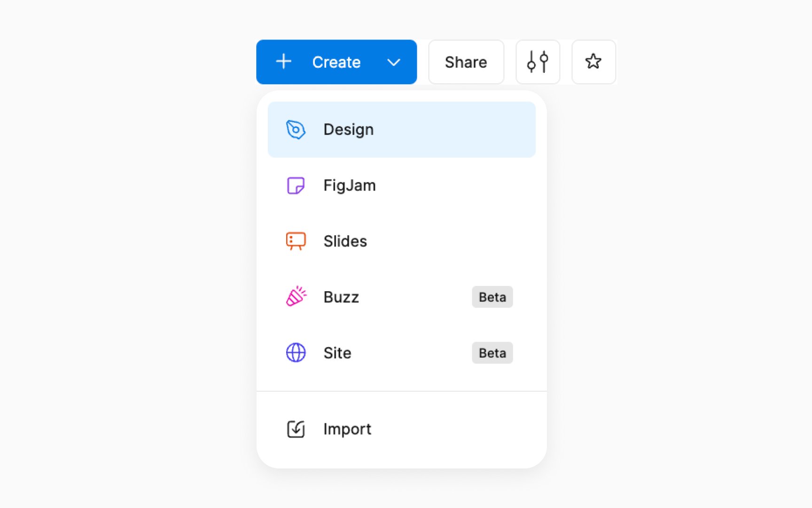Viewport: 812px width, 508px height.
Task: Click the star favorite button
Action: click(593, 62)
